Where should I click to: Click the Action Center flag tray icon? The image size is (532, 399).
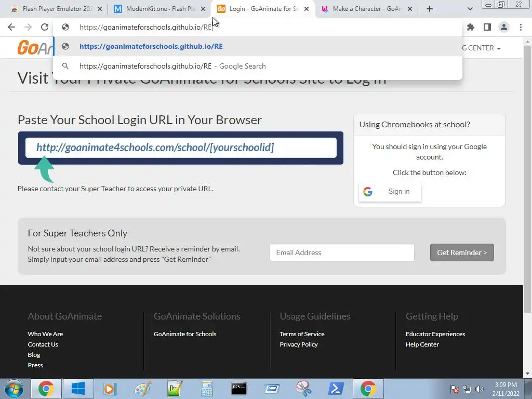(455, 389)
